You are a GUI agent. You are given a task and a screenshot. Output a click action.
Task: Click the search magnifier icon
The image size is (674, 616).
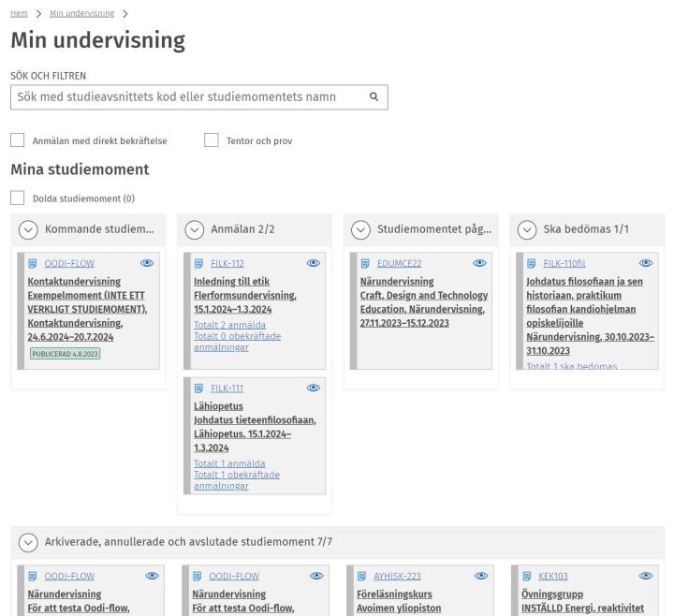point(373,96)
